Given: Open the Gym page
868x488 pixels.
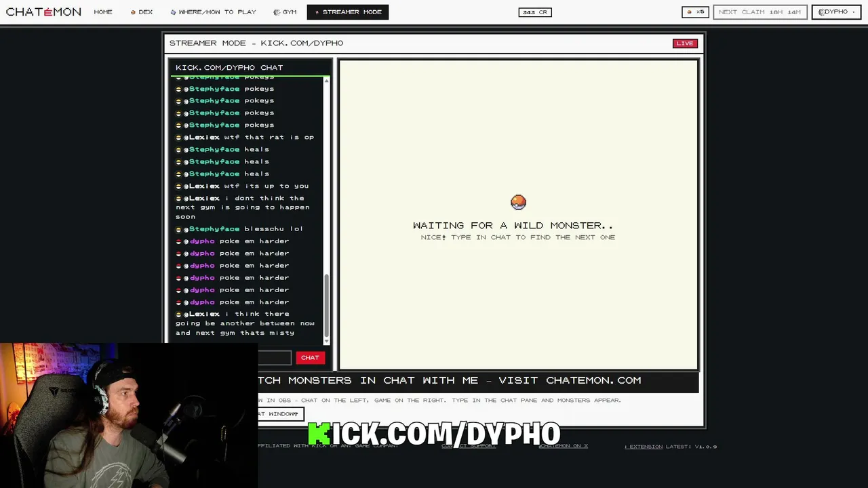Looking at the screenshot, I should [285, 12].
